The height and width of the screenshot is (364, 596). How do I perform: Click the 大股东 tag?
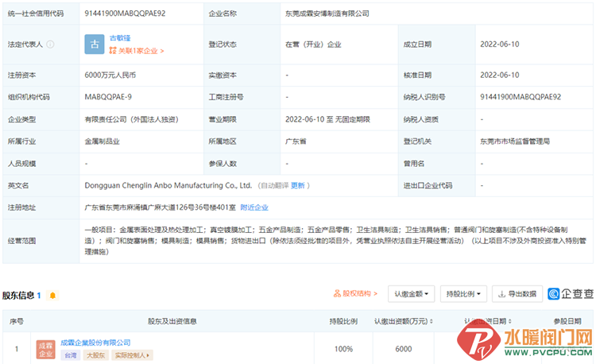pos(96,355)
